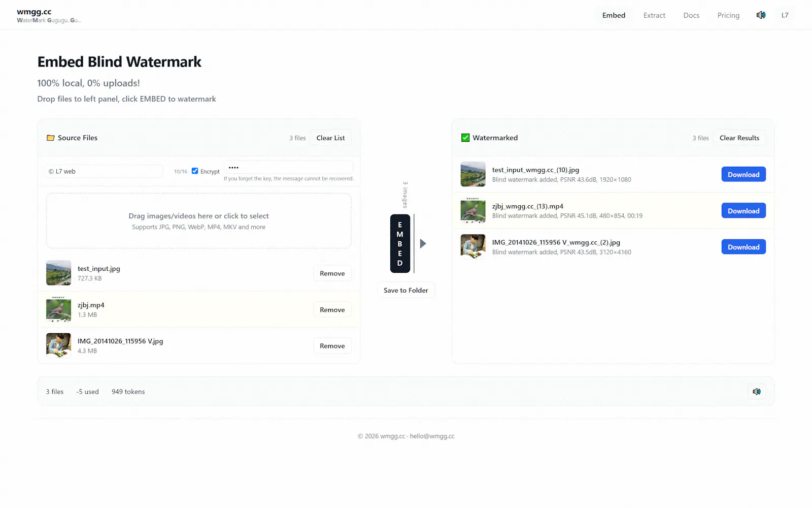The image size is (812, 508).
Task: Click the encryption key password field
Action: 288,167
